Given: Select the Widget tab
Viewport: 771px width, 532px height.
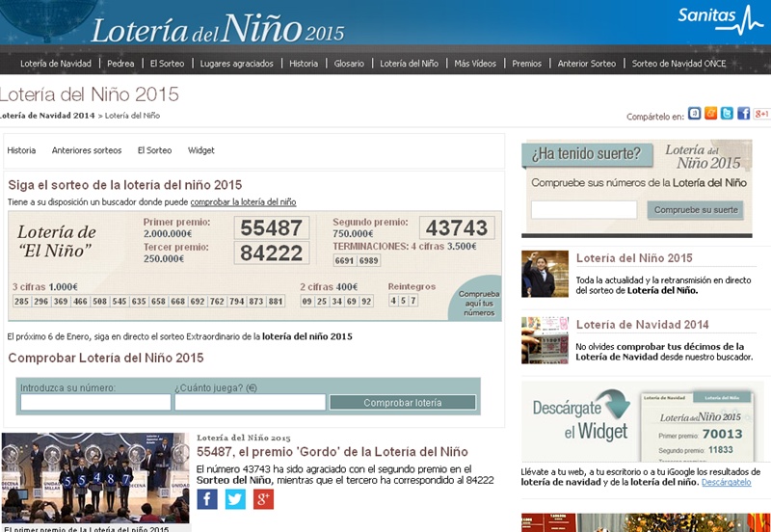Looking at the screenshot, I should click(201, 151).
